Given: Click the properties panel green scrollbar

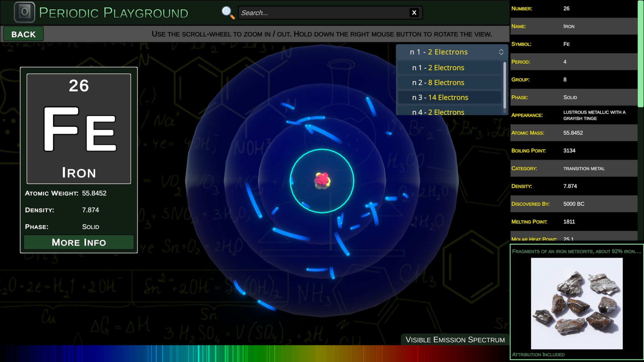Looking at the screenshot, I should point(641,54).
